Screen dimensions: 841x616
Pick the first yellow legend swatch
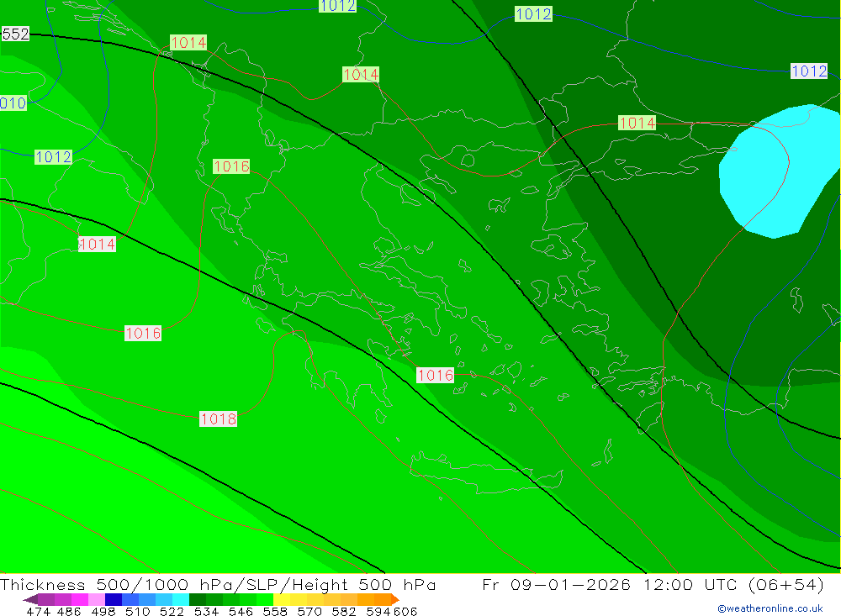pos(282,599)
